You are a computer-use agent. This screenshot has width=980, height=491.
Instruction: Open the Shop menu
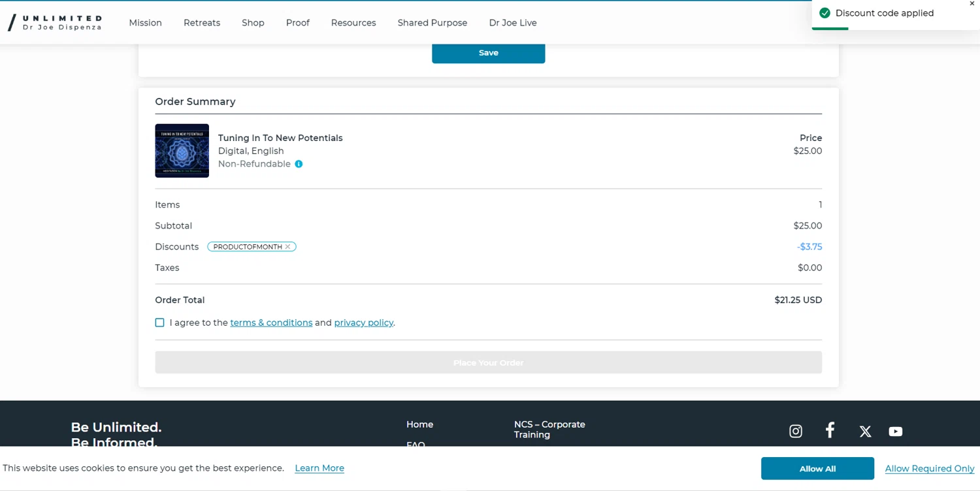pos(253,23)
